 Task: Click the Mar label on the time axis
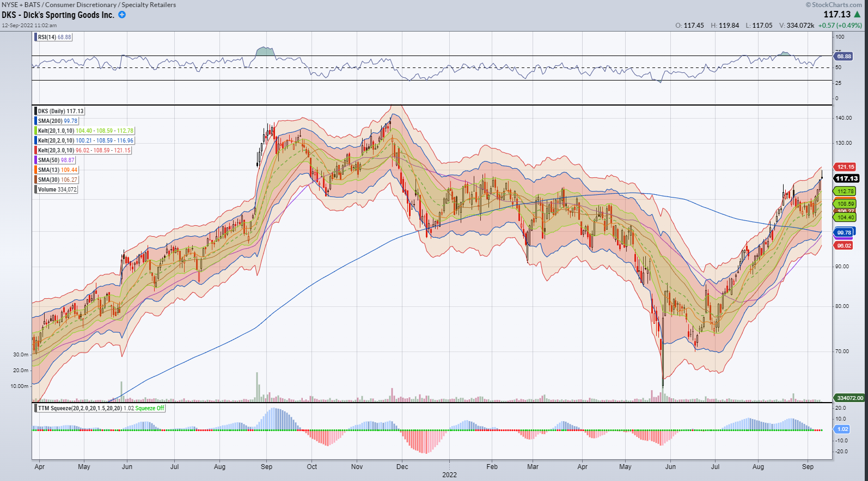coord(533,467)
